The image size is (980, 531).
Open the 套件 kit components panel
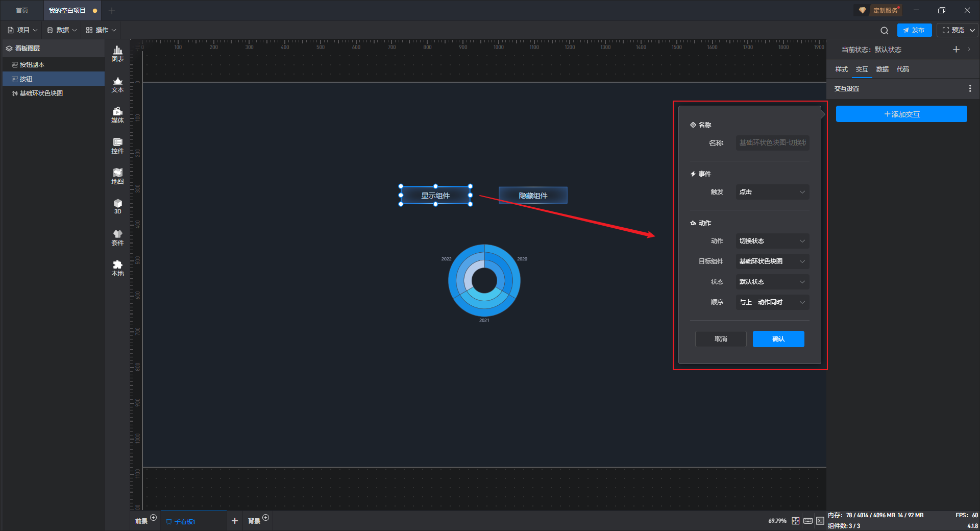click(x=117, y=237)
